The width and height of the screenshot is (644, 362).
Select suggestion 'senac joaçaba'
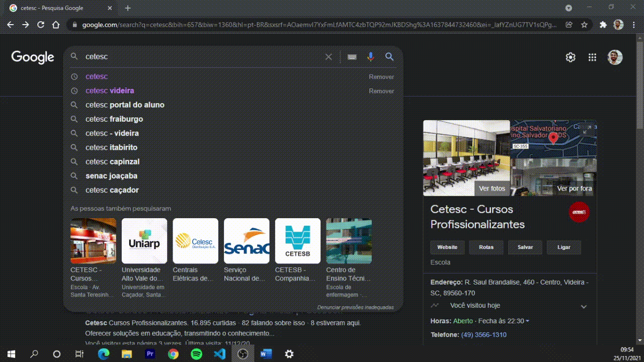tap(111, 176)
